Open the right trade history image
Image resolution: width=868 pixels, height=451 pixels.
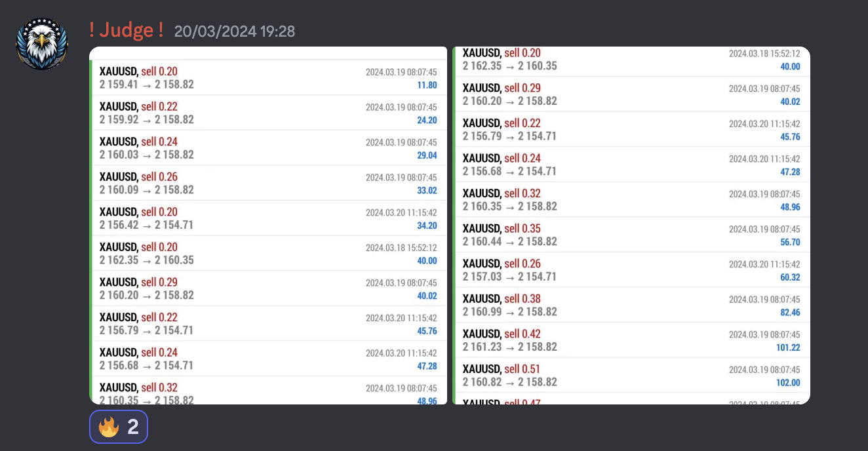pyautogui.click(x=631, y=226)
